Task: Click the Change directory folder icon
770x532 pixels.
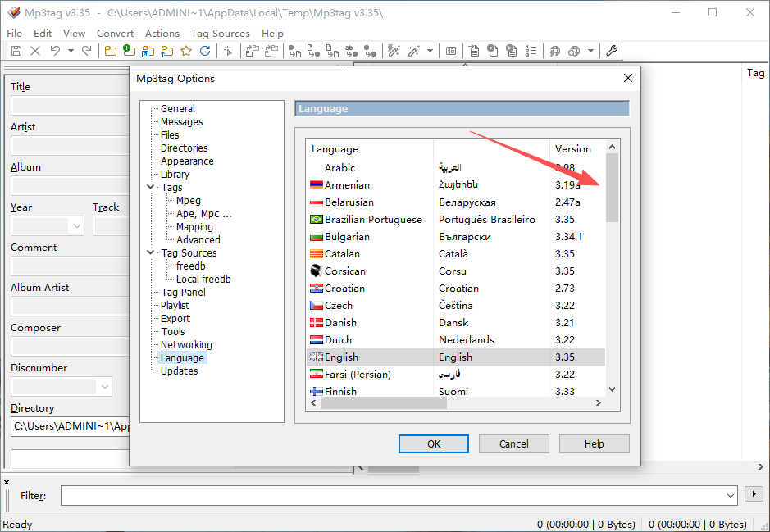Action: tap(111, 51)
